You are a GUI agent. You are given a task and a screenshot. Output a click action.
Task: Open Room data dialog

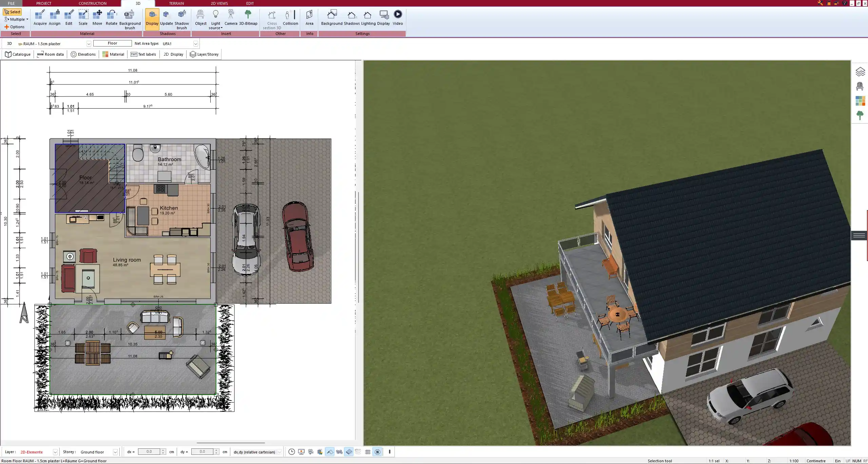(50, 54)
